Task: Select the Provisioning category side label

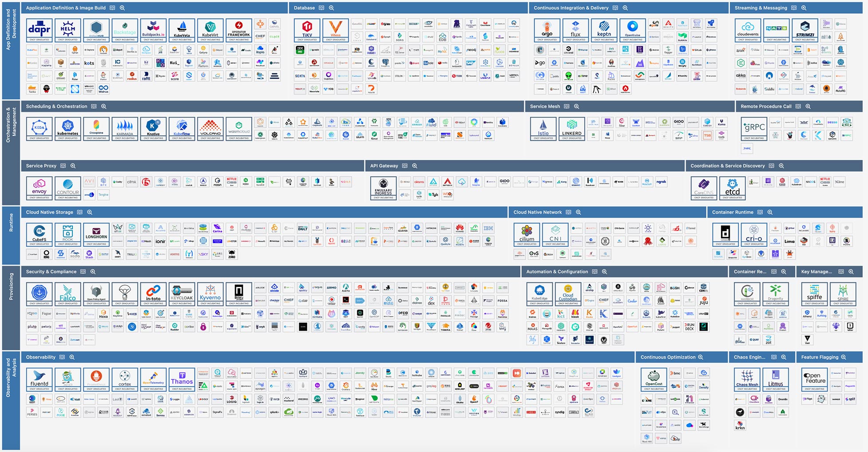Action: 11,287
